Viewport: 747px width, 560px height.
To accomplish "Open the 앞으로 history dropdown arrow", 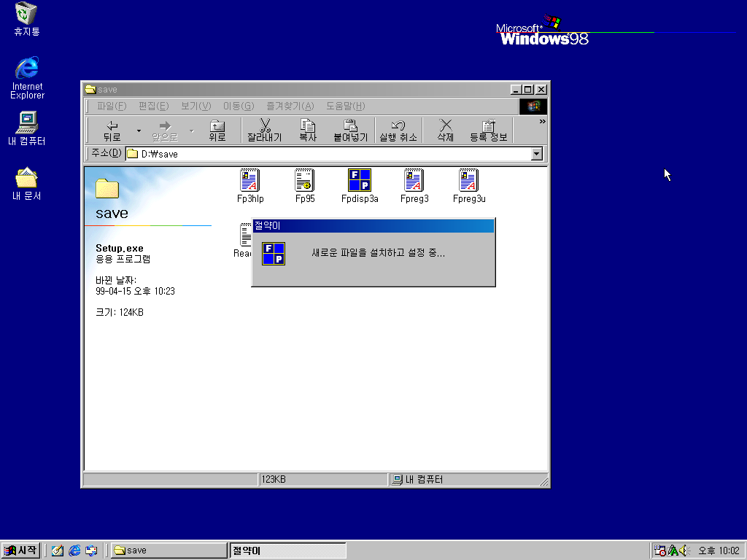I will [192, 131].
